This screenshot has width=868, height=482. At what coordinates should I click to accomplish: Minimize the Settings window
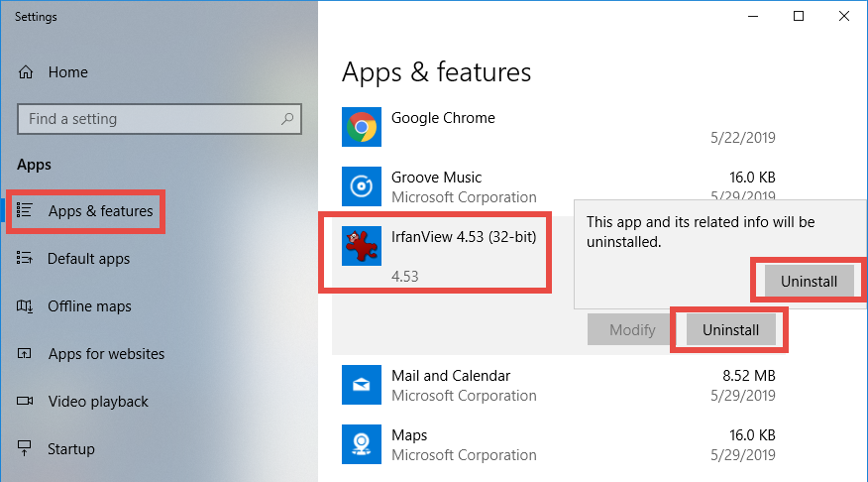coord(753,16)
